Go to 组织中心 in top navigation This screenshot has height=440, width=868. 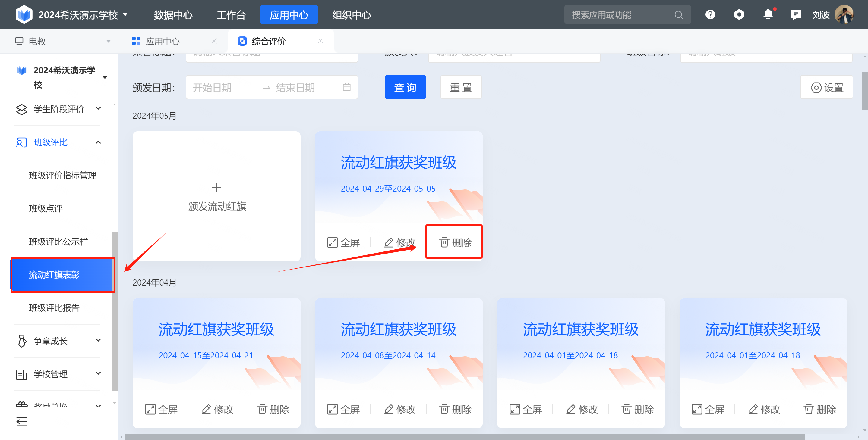352,15
